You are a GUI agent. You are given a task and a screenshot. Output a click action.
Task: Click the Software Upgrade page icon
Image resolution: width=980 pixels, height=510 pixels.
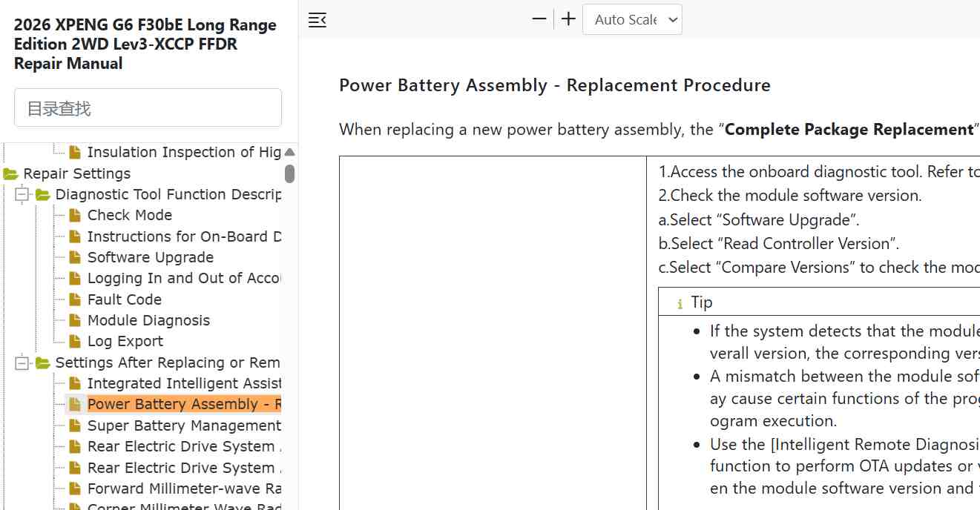pyautogui.click(x=75, y=258)
